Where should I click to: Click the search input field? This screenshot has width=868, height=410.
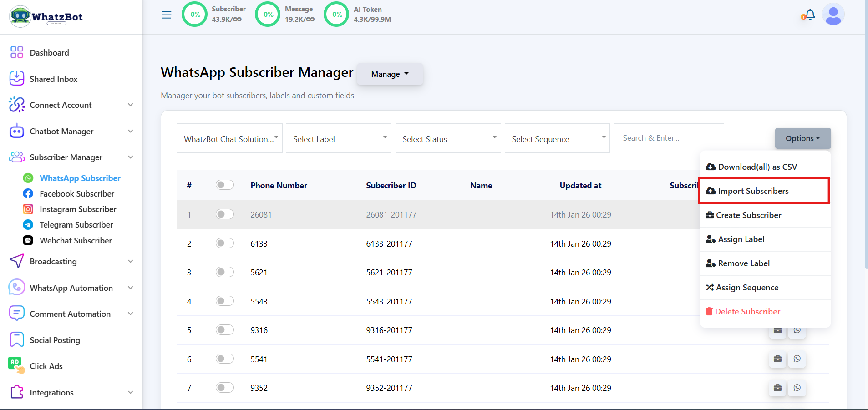click(x=668, y=137)
